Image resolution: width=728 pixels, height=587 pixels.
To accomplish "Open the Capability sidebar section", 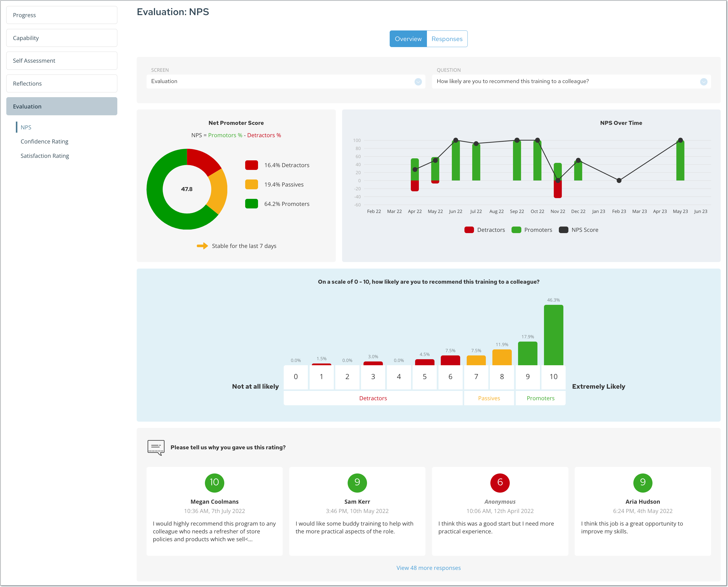I will (x=61, y=38).
